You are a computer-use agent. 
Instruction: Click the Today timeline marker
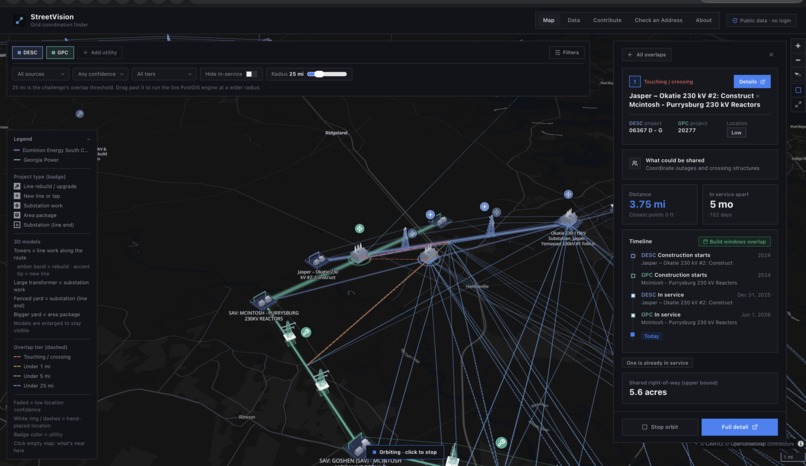click(633, 334)
